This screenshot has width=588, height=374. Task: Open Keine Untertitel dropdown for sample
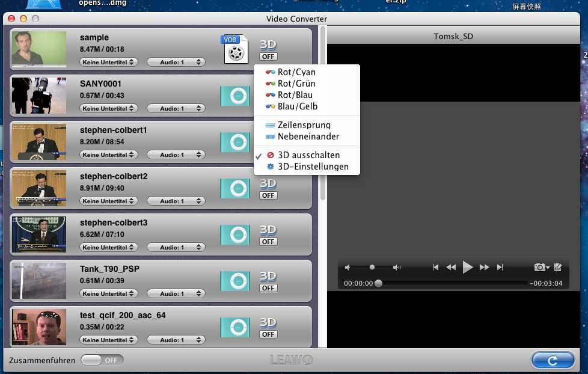108,63
